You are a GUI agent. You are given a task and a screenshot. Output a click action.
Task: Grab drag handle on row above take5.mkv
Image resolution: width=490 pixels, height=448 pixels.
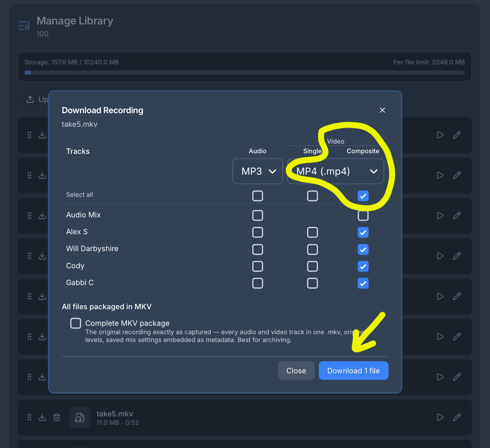pos(30,377)
